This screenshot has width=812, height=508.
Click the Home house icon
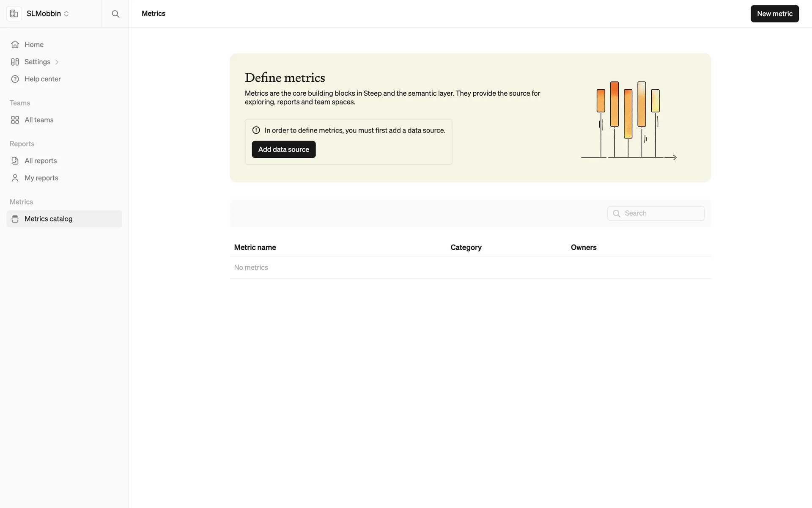click(15, 44)
